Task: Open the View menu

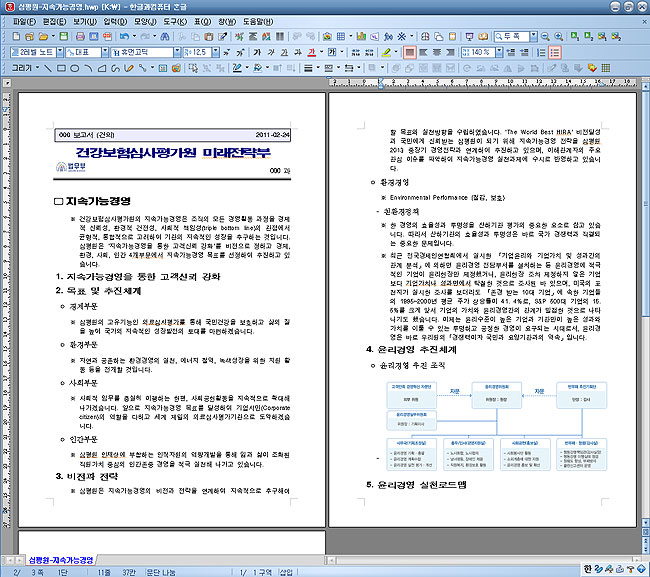Action: point(85,22)
